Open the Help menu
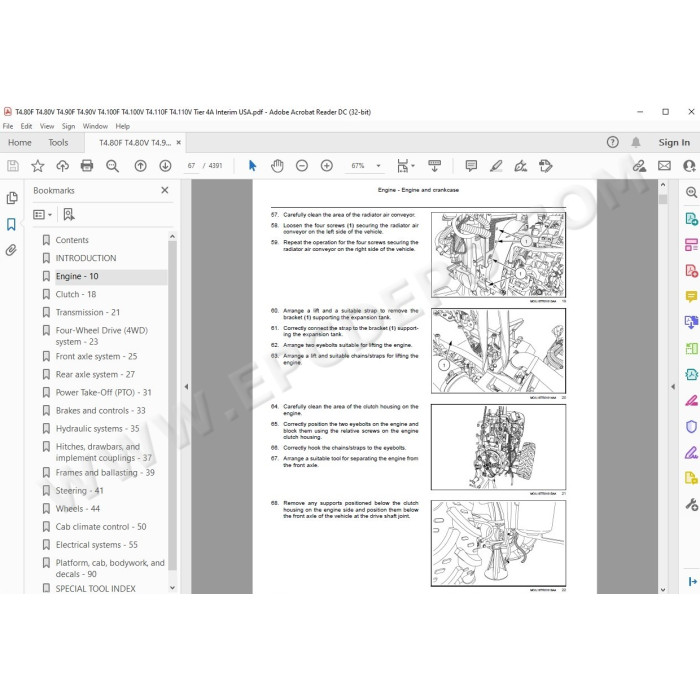The image size is (700, 700). point(122,126)
